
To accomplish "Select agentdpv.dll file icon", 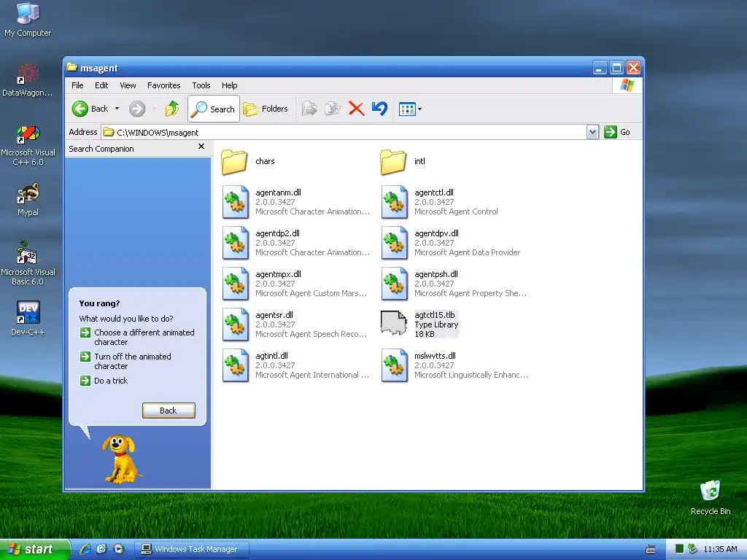I will click(395, 243).
